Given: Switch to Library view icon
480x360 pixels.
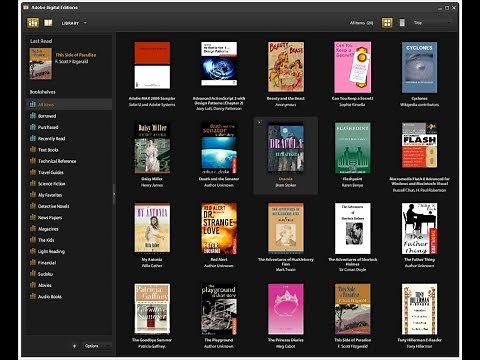Looking at the screenshot, I should 33,23.
